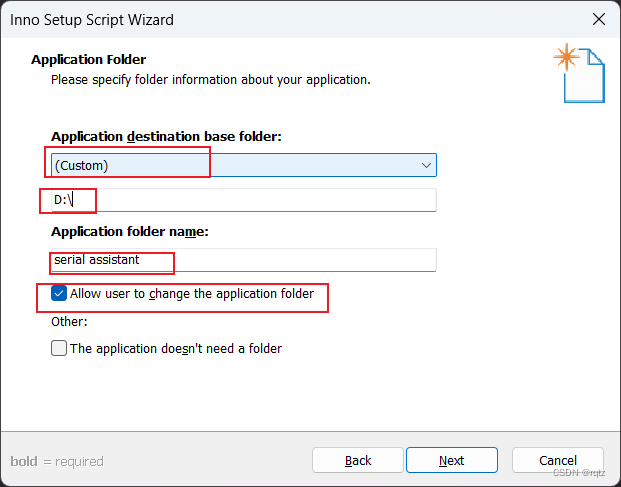Close the Inno Setup Script Wizard window

[599, 19]
